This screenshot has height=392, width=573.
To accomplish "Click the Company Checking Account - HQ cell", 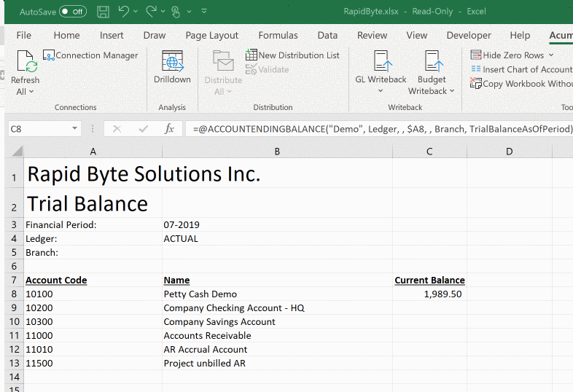I will [x=277, y=307].
